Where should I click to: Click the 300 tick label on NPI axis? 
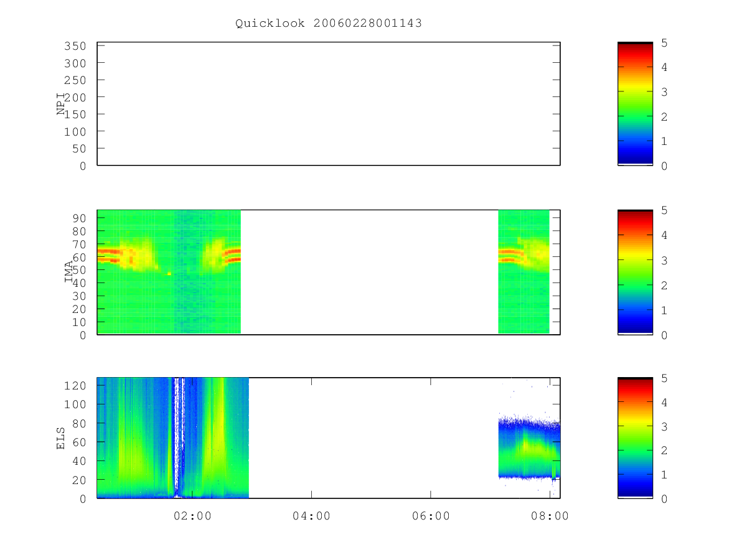76,63
